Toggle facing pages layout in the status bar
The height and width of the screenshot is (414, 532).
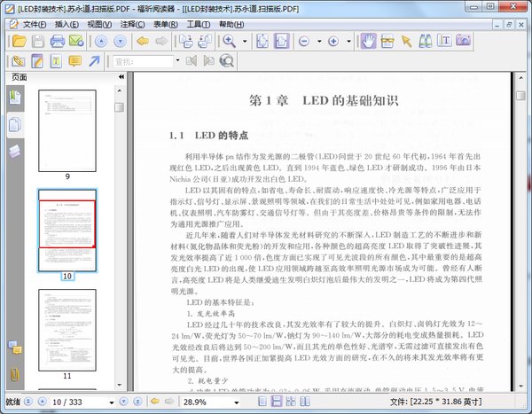(305, 402)
